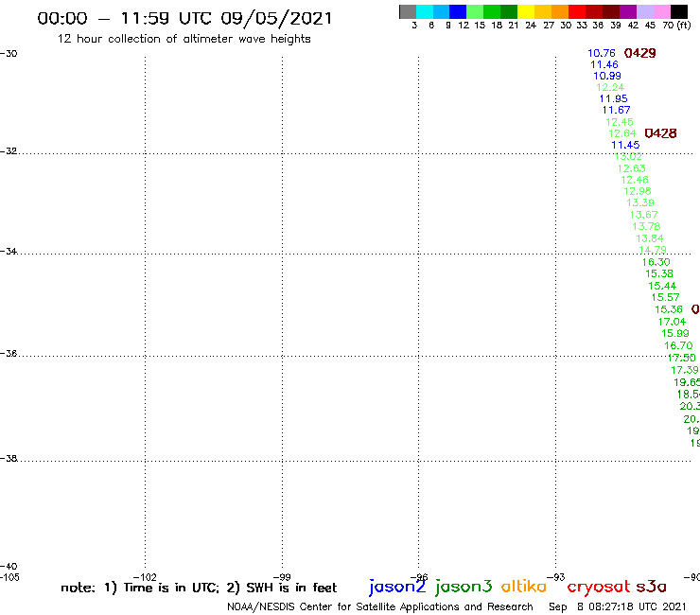Click the value 15.44 on the track

pos(662,286)
